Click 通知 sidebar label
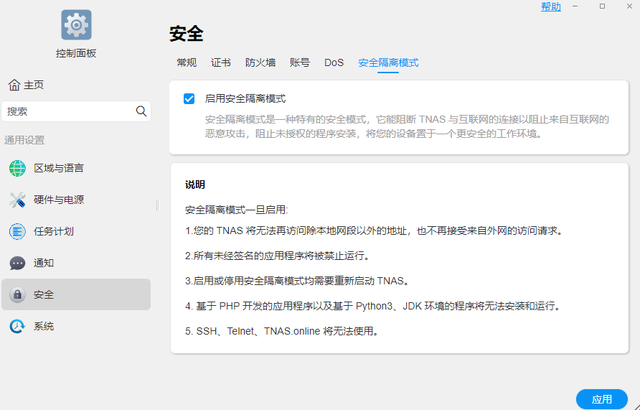Image resolution: width=640 pixels, height=410 pixels. coord(44,263)
